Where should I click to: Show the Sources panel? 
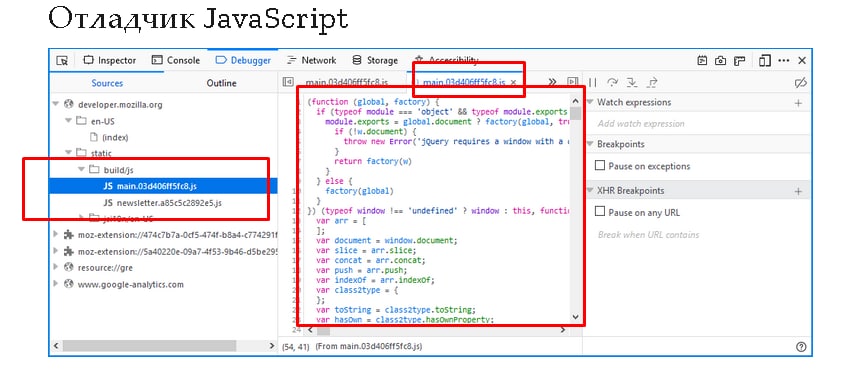tap(107, 83)
